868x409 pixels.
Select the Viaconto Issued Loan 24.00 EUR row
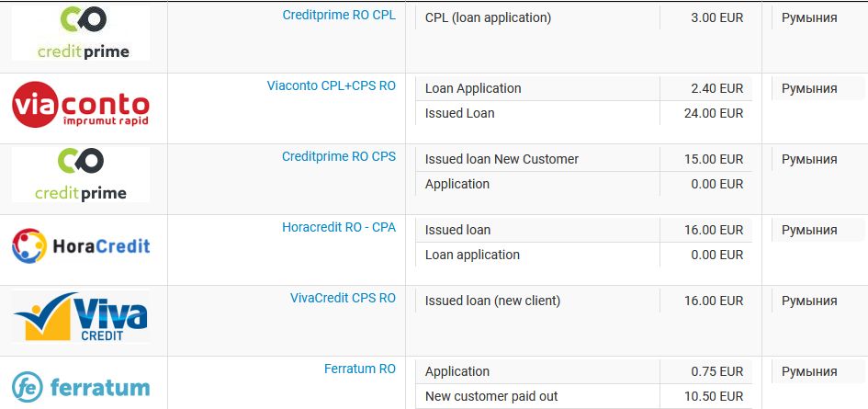tap(584, 113)
